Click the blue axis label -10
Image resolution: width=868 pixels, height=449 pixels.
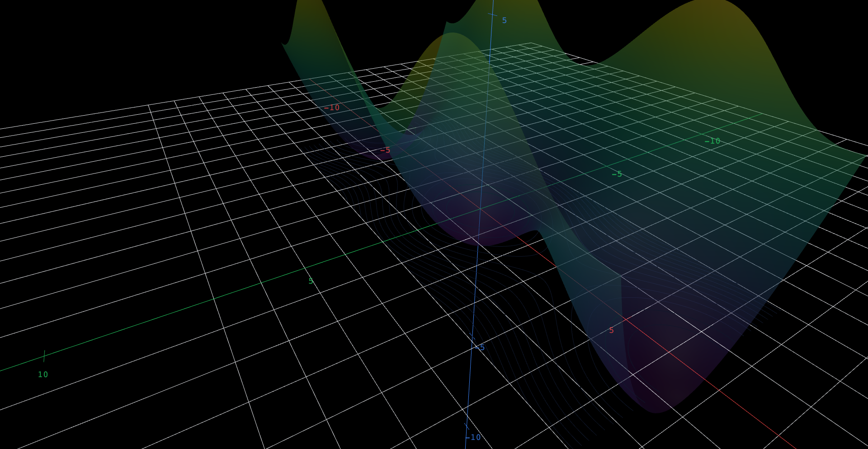tap(473, 437)
